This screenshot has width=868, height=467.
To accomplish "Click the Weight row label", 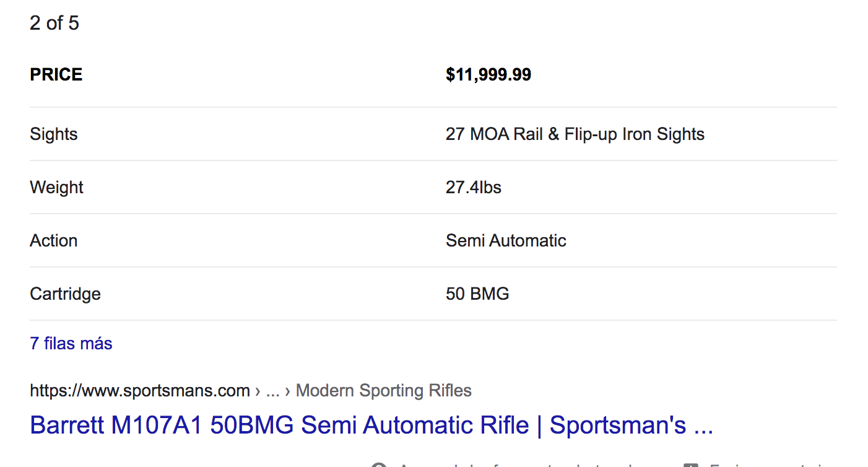I will 56,188.
